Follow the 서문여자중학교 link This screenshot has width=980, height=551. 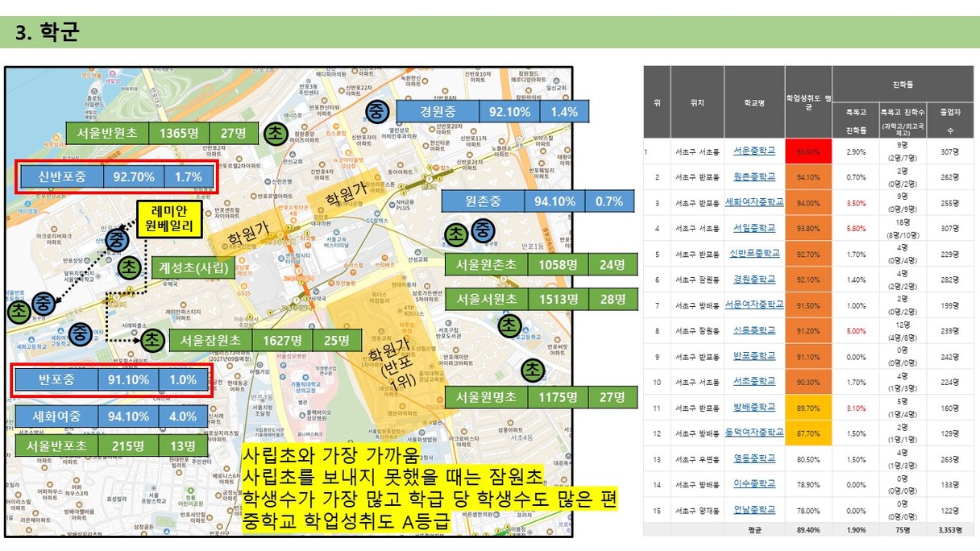point(754,304)
